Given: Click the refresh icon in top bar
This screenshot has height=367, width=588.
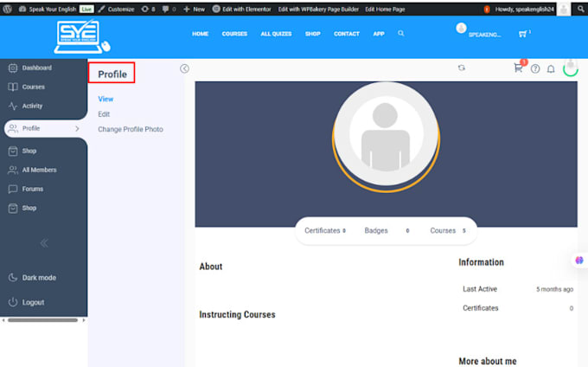Looking at the screenshot, I should coord(462,68).
